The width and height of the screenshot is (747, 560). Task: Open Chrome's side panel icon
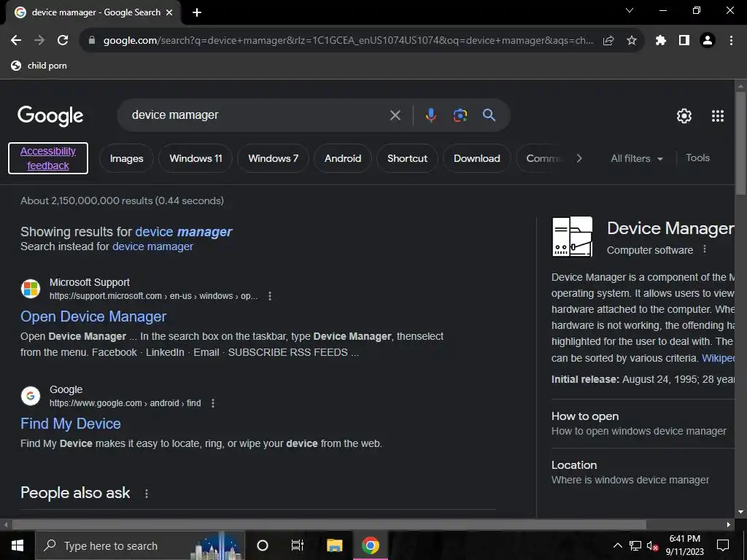tap(684, 41)
